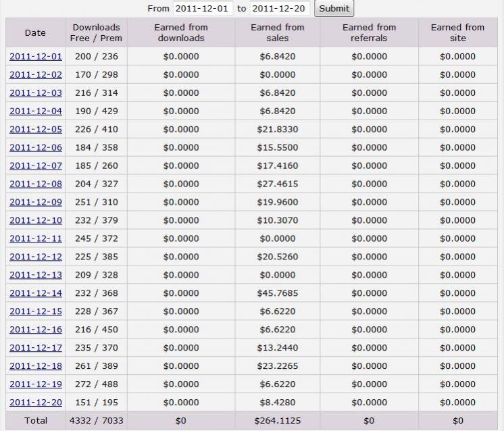Open the 2011-12-02 date link
504x431 pixels.
click(36, 74)
